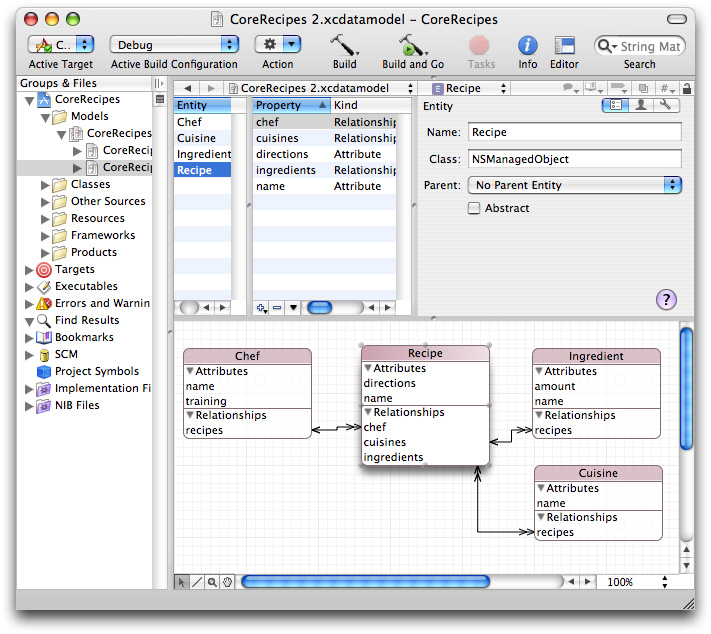The height and width of the screenshot is (634, 711).
Task: Expand the Classes folder
Action: pyautogui.click(x=45, y=185)
